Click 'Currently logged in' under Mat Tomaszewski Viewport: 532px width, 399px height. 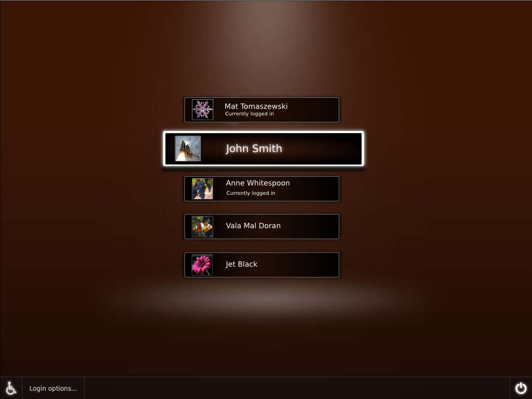(249, 114)
